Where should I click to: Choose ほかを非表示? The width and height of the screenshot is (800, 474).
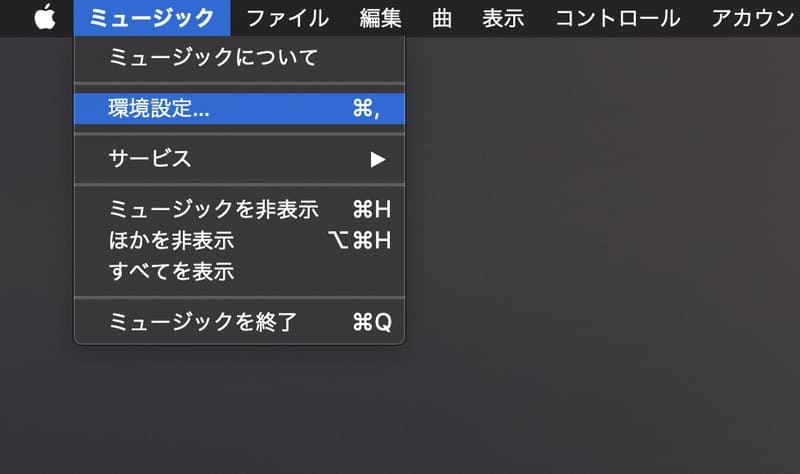(x=239, y=240)
